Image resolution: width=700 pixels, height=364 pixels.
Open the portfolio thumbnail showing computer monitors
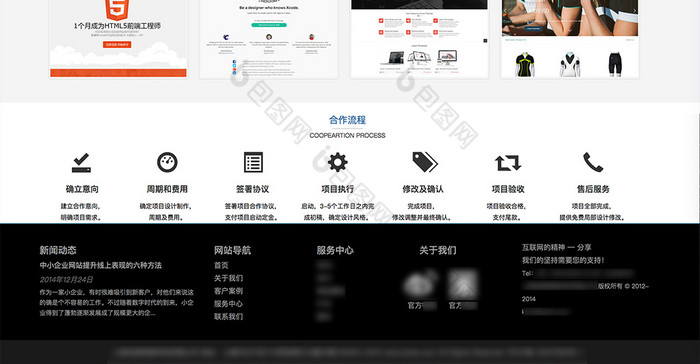point(419,39)
